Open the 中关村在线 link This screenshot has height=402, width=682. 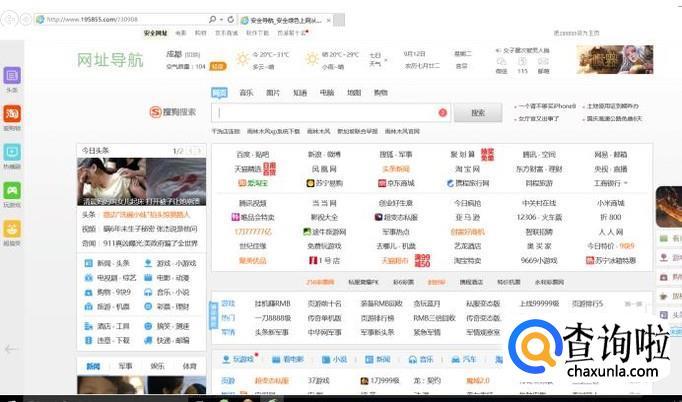(539, 203)
